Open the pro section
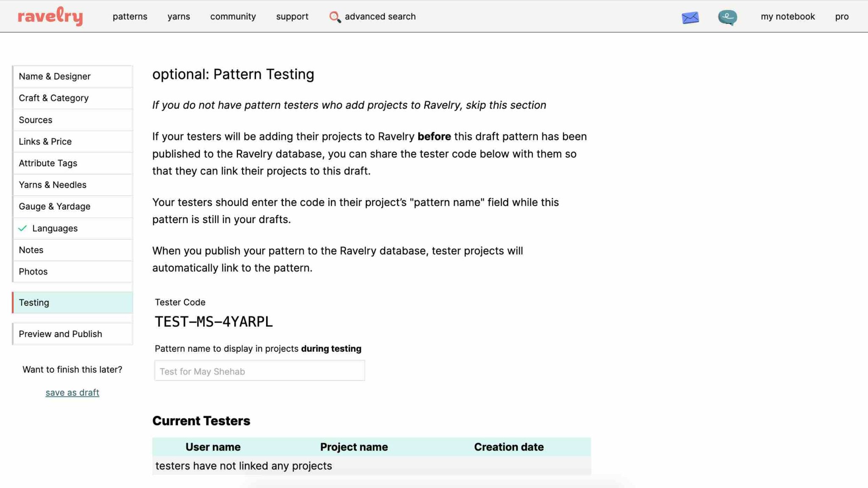 click(842, 17)
